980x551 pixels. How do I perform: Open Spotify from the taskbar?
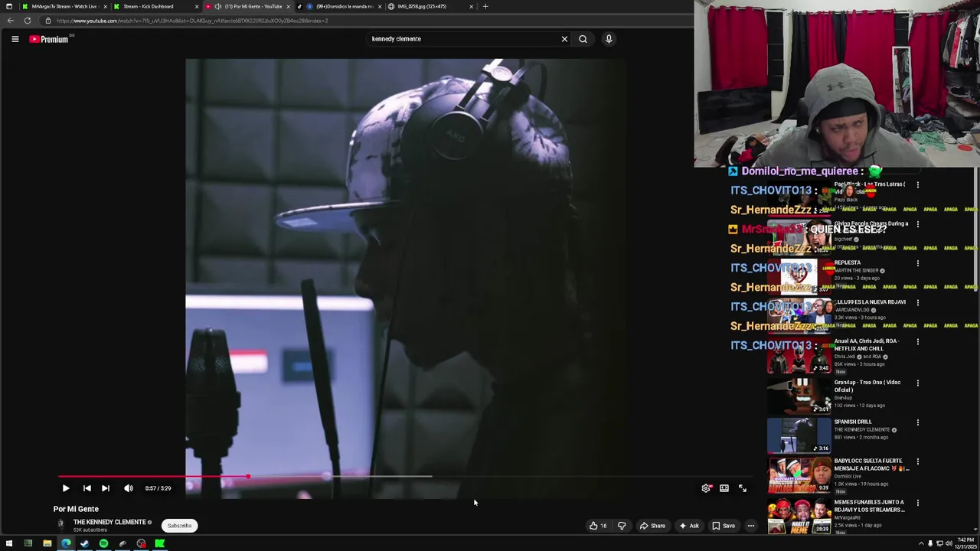click(x=103, y=544)
